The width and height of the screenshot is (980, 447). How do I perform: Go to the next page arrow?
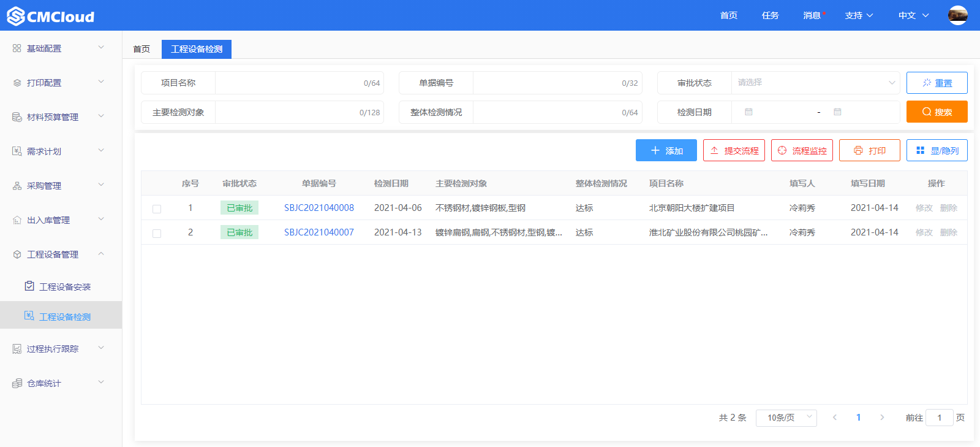pyautogui.click(x=882, y=418)
